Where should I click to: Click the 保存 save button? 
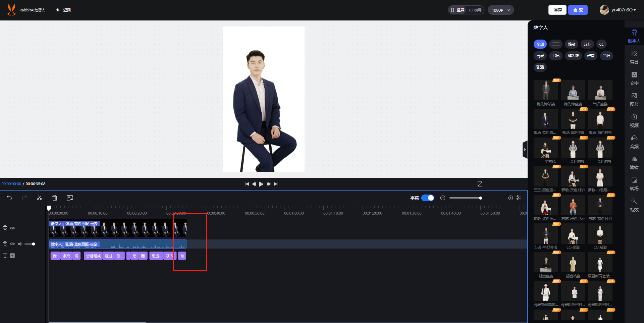(557, 10)
